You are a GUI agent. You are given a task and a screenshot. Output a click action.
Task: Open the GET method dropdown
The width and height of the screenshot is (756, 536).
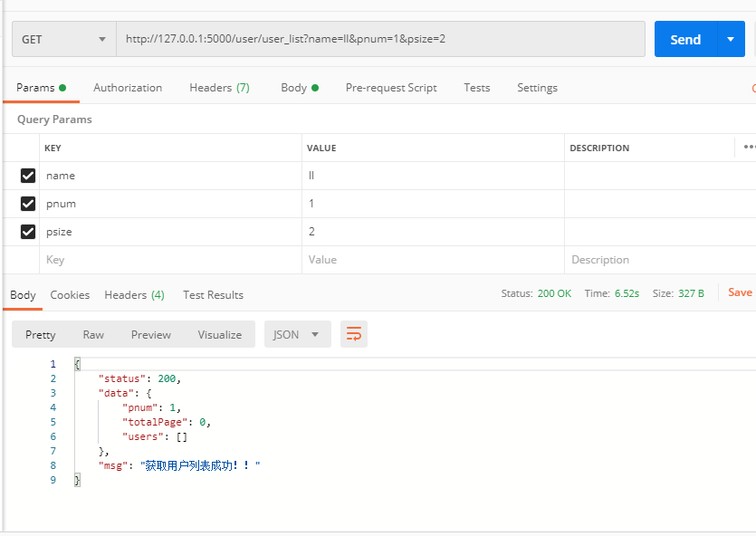point(63,39)
